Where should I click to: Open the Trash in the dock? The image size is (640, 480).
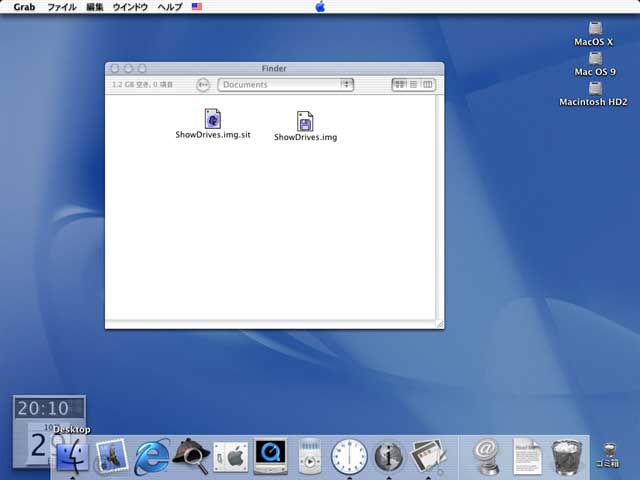coord(568,456)
